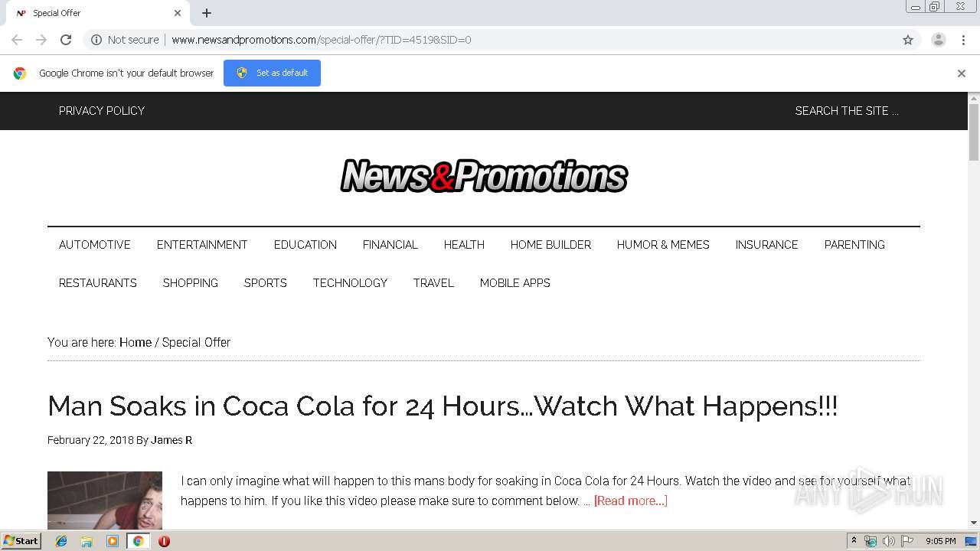Open the Education category
The image size is (980, 551).
click(305, 245)
